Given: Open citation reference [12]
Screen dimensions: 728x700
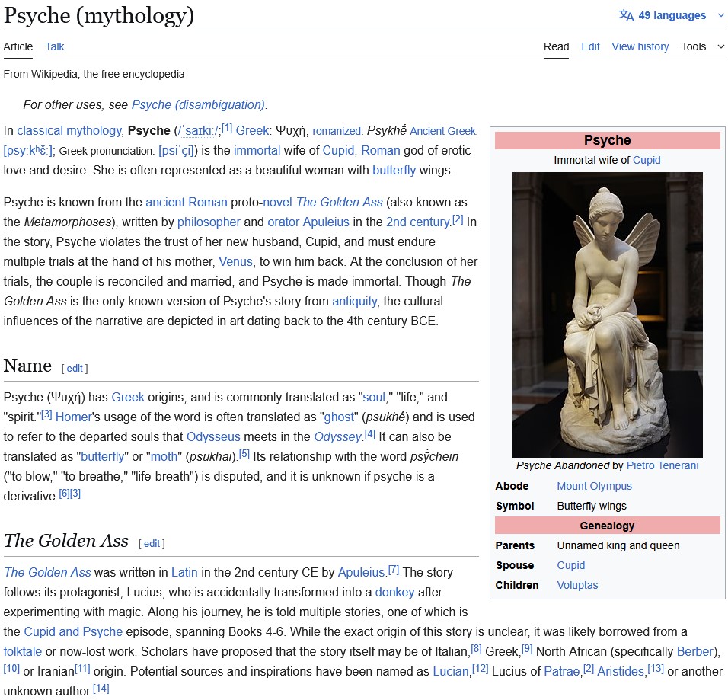Looking at the screenshot, I should [x=480, y=669].
